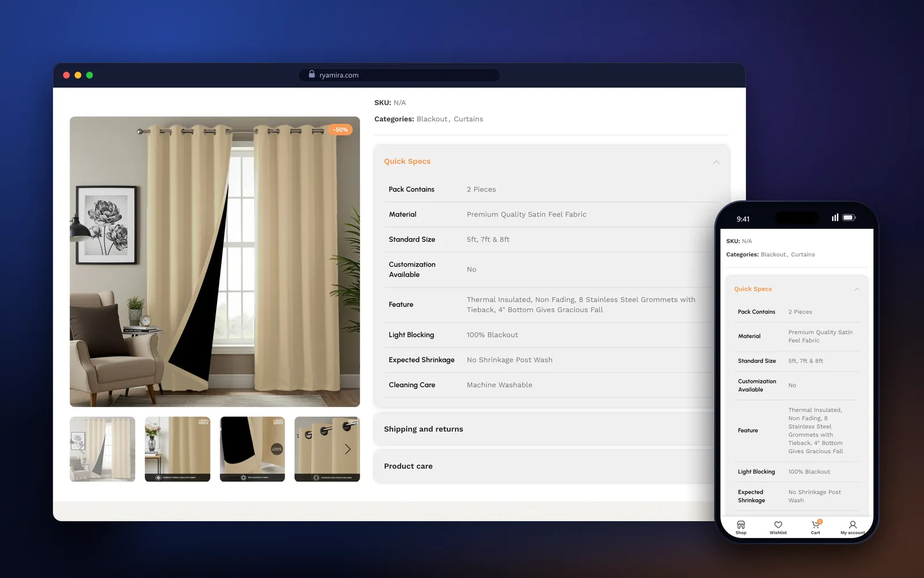
Task: Click phone Quick Specs heading
Action: (x=753, y=289)
